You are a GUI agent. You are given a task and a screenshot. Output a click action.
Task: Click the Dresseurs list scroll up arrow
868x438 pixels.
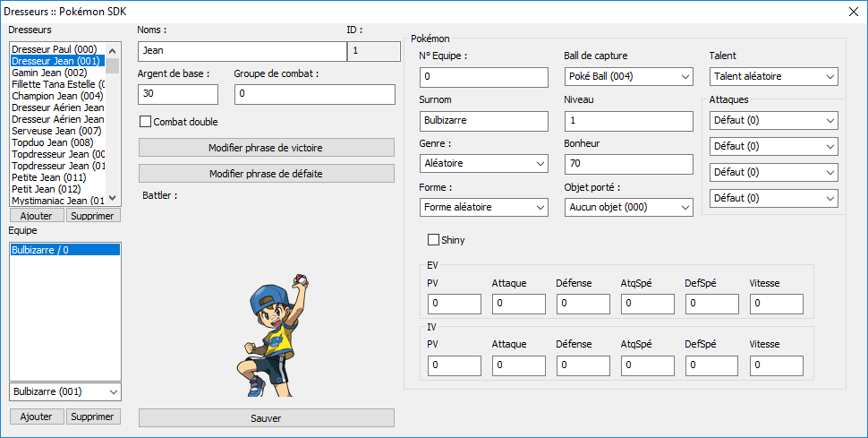pos(113,50)
